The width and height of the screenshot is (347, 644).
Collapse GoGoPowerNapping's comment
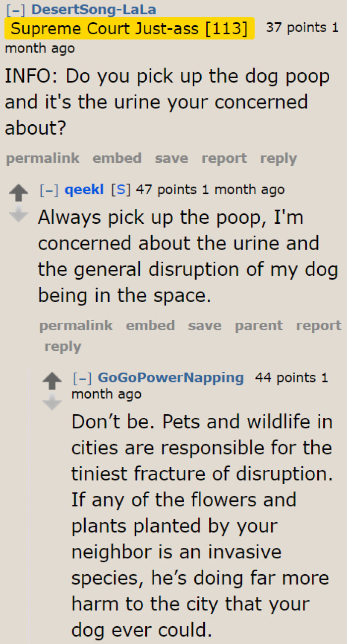[81, 377]
